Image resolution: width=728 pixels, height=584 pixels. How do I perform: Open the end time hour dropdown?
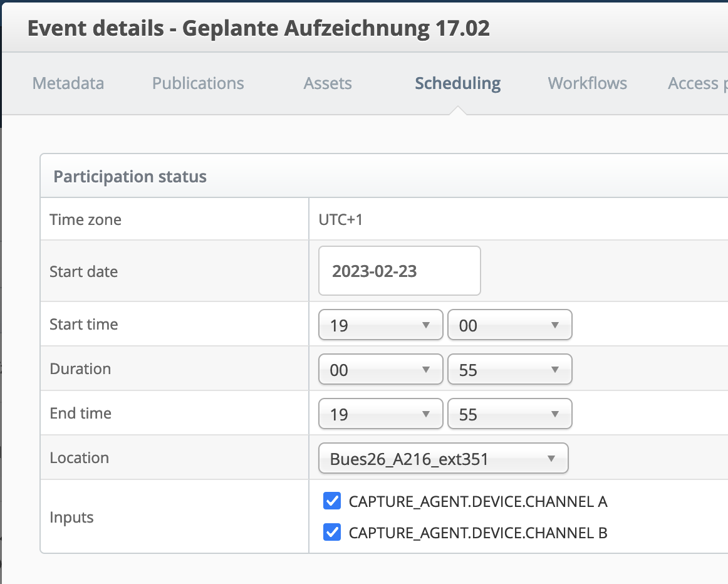pos(380,414)
